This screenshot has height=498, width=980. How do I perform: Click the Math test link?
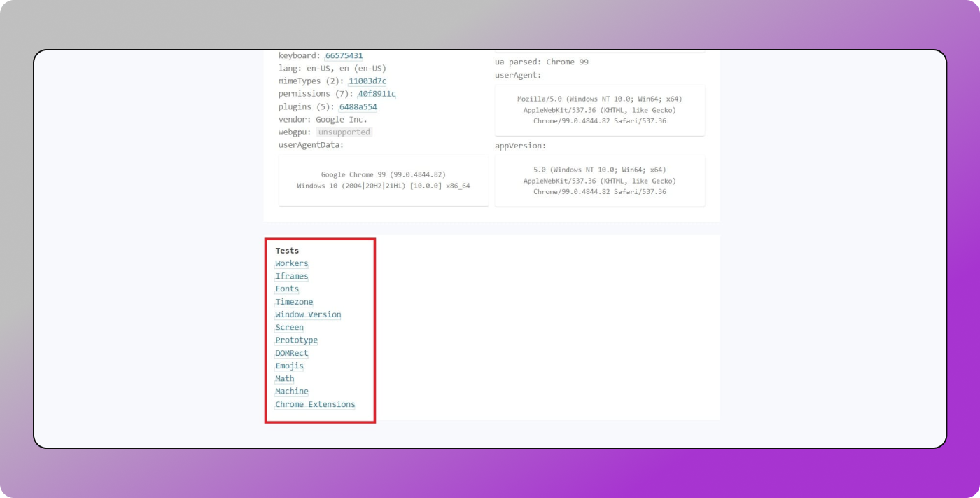[x=284, y=378]
